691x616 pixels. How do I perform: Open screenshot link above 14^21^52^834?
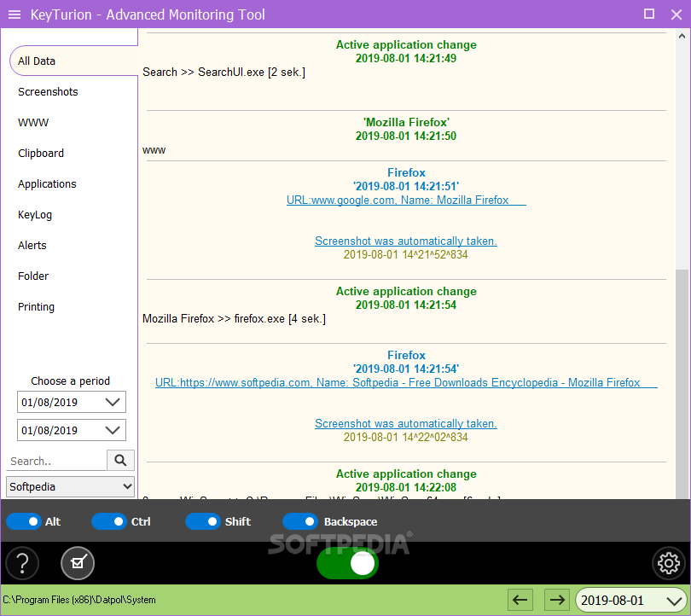pyautogui.click(x=406, y=241)
